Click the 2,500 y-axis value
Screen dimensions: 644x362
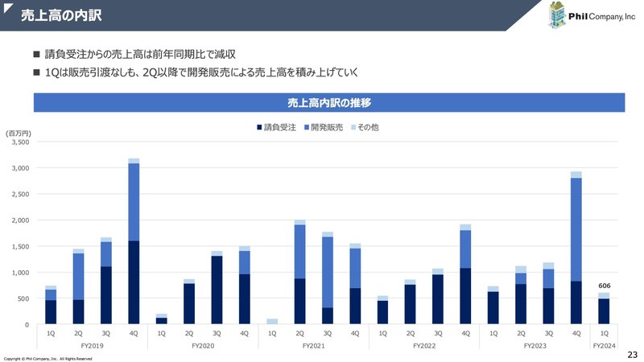(x=21, y=194)
